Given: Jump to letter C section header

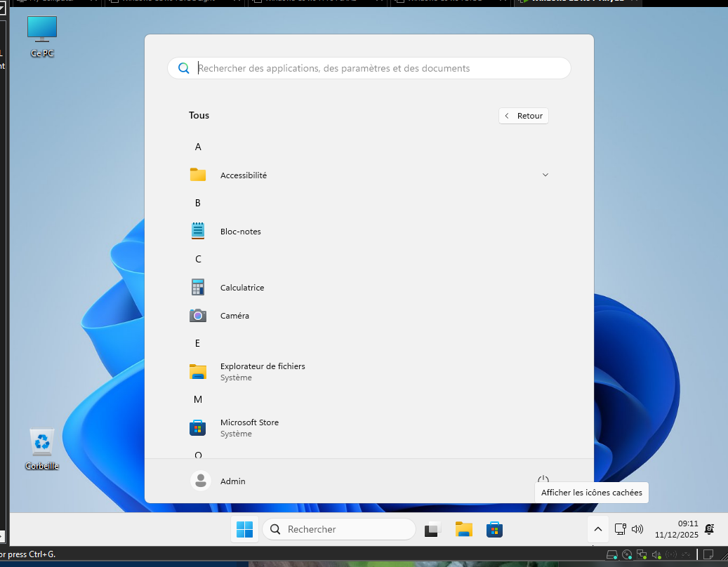Looking at the screenshot, I should coord(198,259).
